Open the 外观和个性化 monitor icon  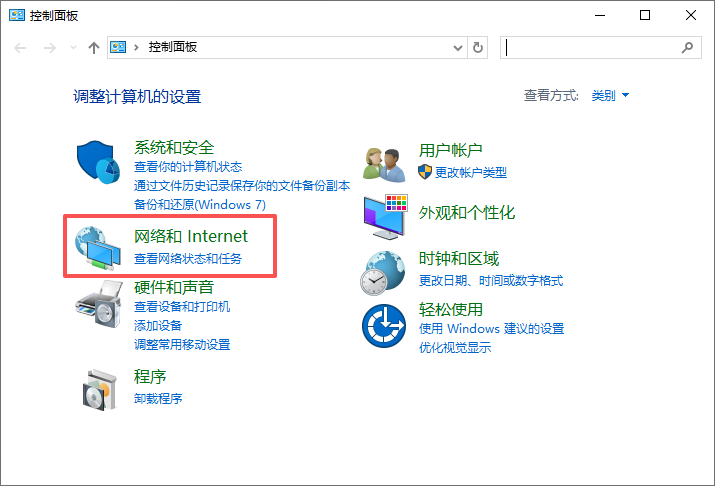pos(385,217)
